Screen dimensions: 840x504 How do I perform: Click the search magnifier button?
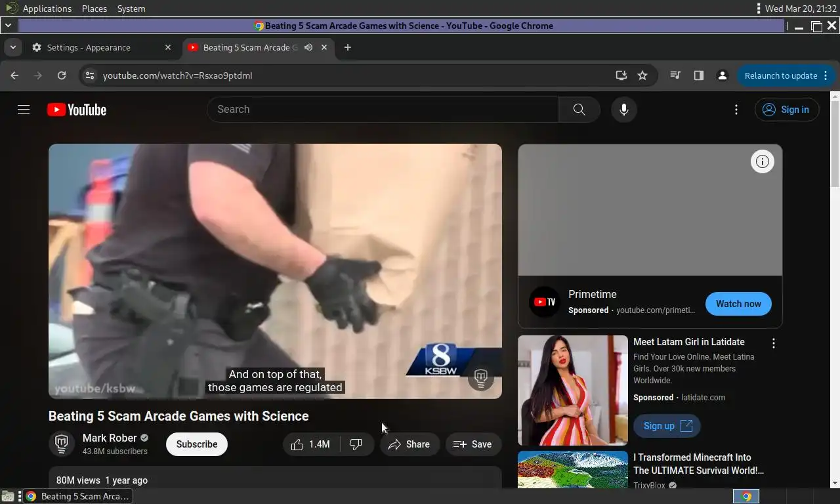[x=579, y=110]
